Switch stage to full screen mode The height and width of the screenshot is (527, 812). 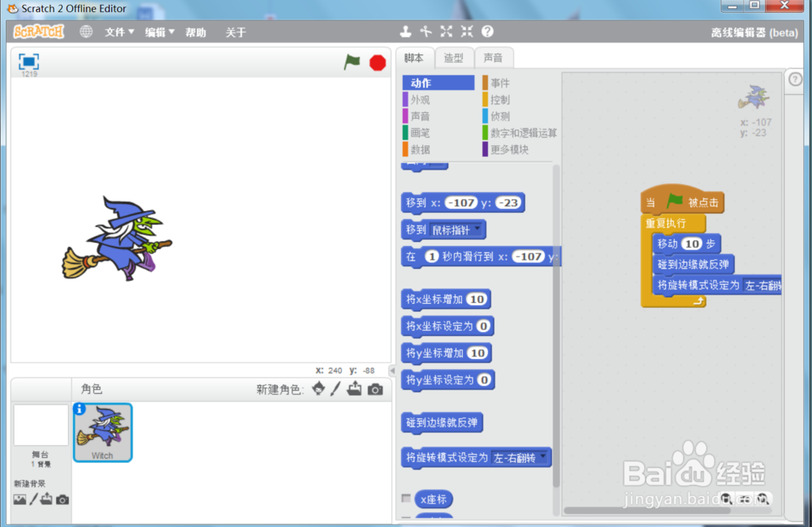(x=29, y=62)
